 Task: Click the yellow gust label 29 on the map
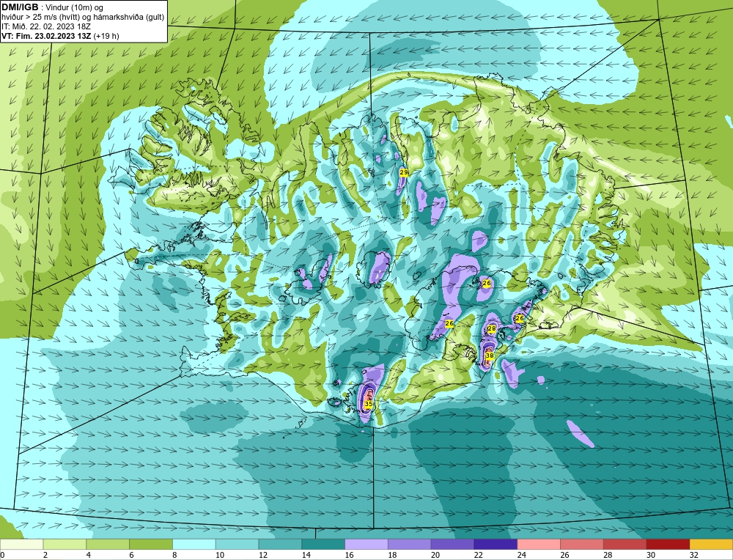click(x=404, y=172)
